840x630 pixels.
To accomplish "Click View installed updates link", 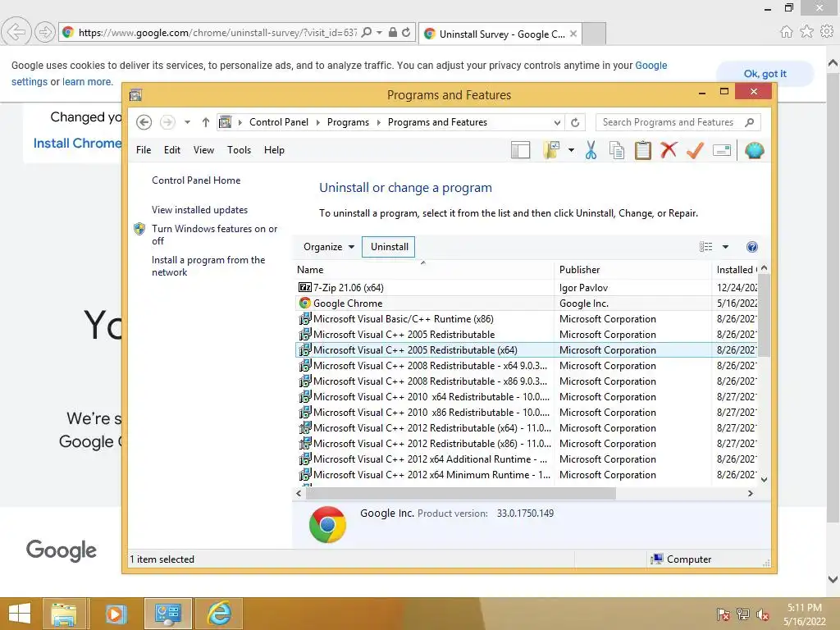I will pyautogui.click(x=199, y=210).
